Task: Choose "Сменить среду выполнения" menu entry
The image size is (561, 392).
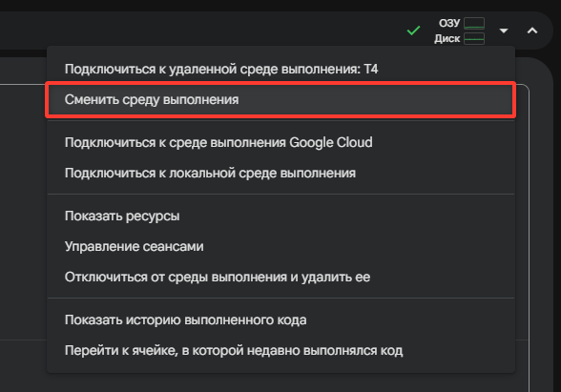Action: click(x=280, y=100)
